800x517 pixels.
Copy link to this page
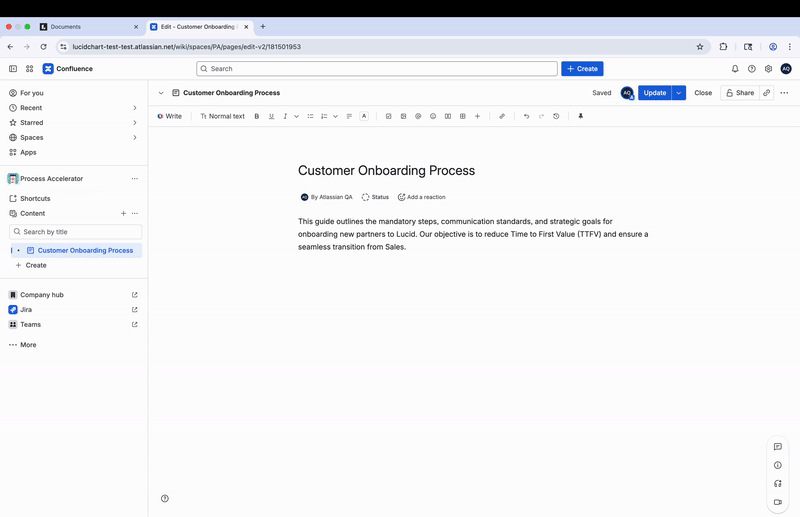click(x=767, y=93)
